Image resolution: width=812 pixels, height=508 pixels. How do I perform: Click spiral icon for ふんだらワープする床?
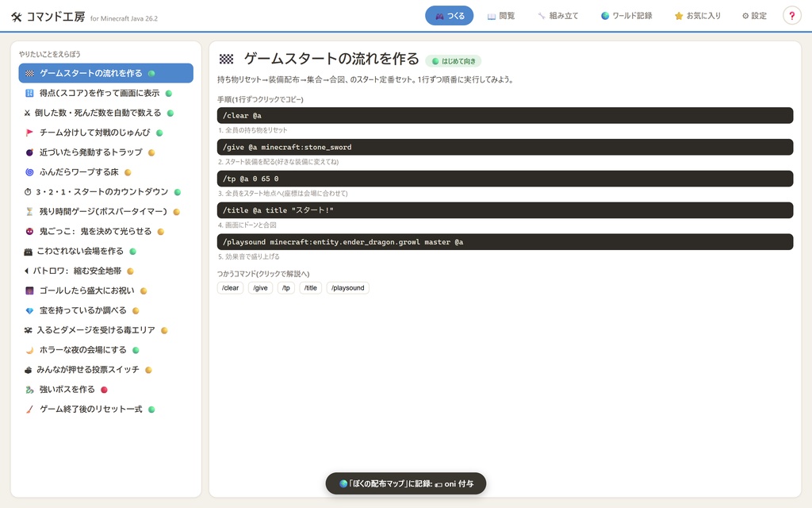pos(29,172)
